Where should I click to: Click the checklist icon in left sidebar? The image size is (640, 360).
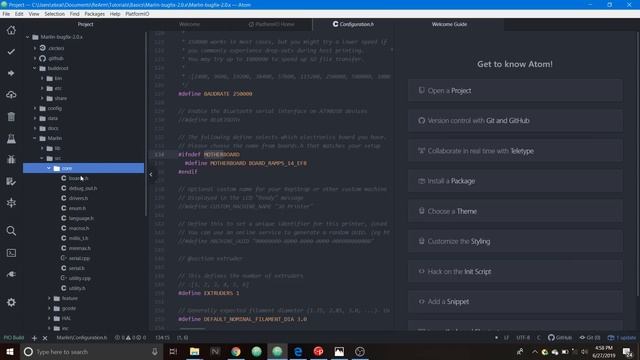(x=11, y=182)
